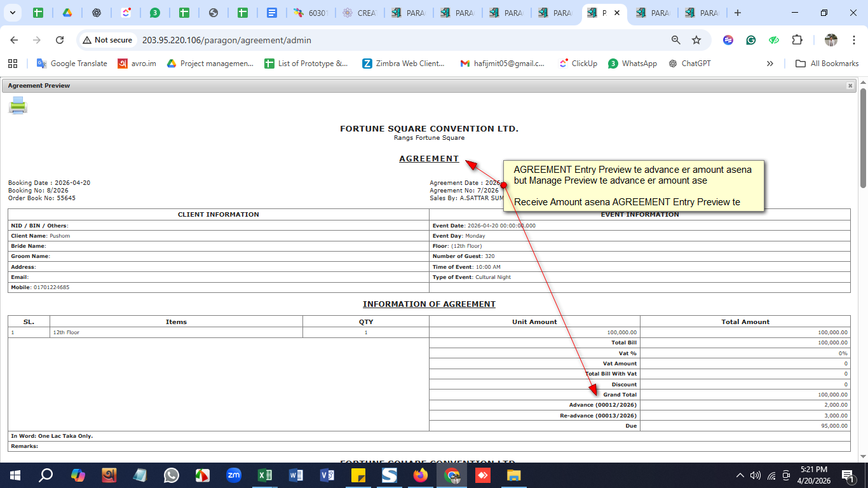Screen dimensions: 868x488
Task: Open the All Bookmarks folder
Action: 827,64
